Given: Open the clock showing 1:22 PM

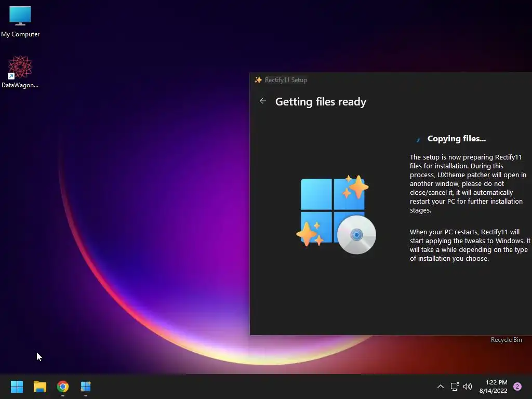Looking at the screenshot, I should tap(494, 387).
